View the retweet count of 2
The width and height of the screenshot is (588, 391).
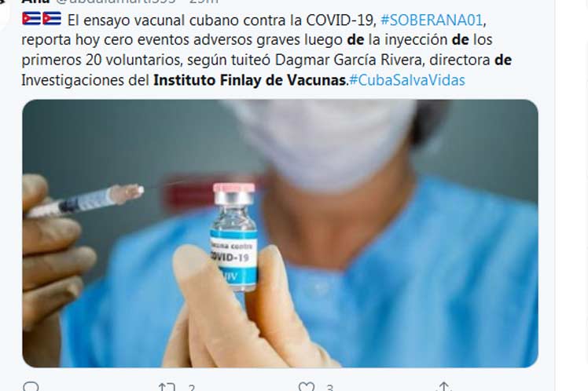pos(192,388)
